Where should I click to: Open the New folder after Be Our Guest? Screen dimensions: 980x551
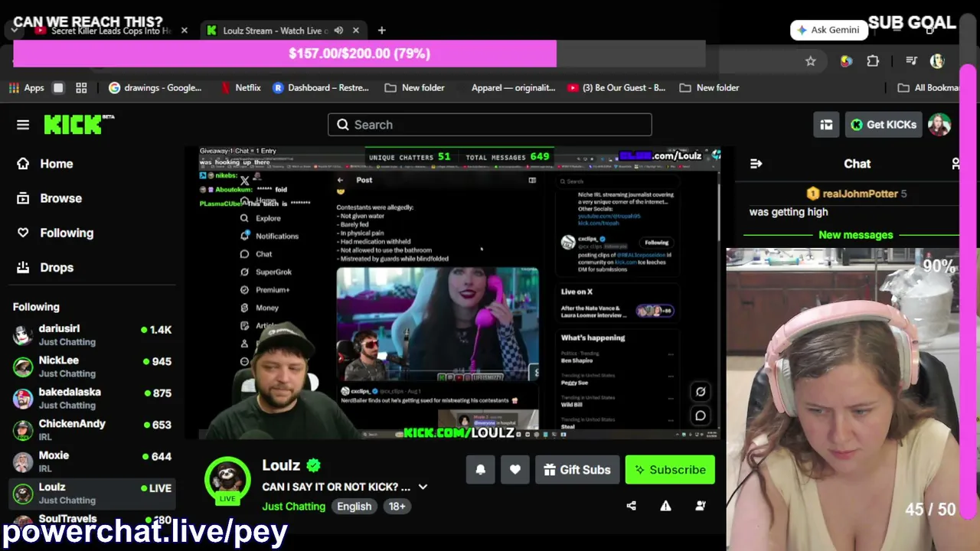pyautogui.click(x=709, y=88)
